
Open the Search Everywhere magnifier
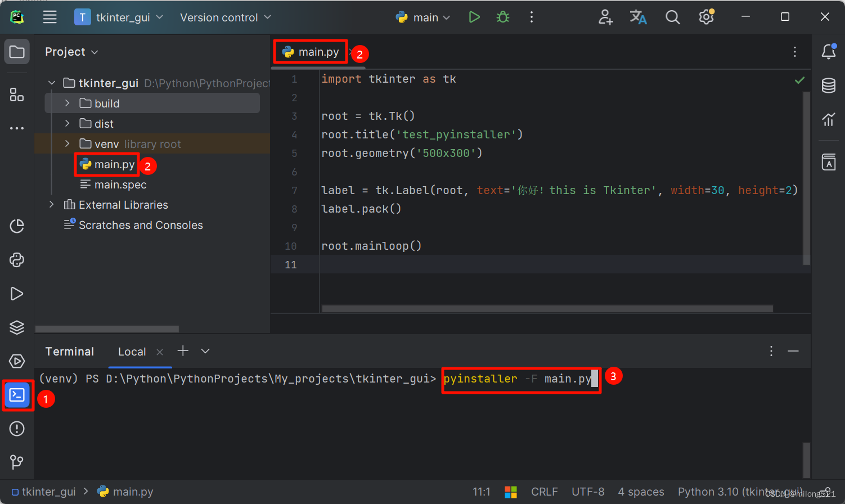[672, 17]
